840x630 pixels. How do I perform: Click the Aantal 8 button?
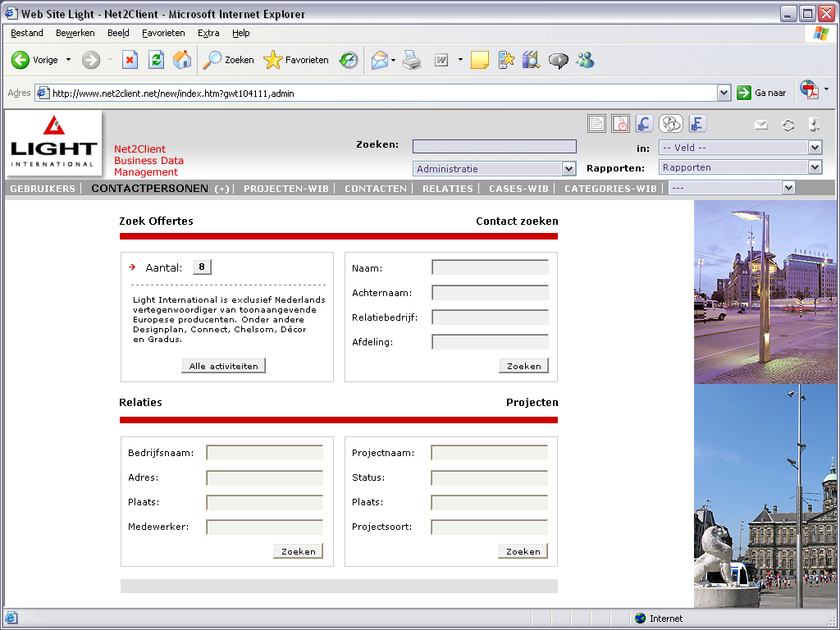(x=202, y=267)
